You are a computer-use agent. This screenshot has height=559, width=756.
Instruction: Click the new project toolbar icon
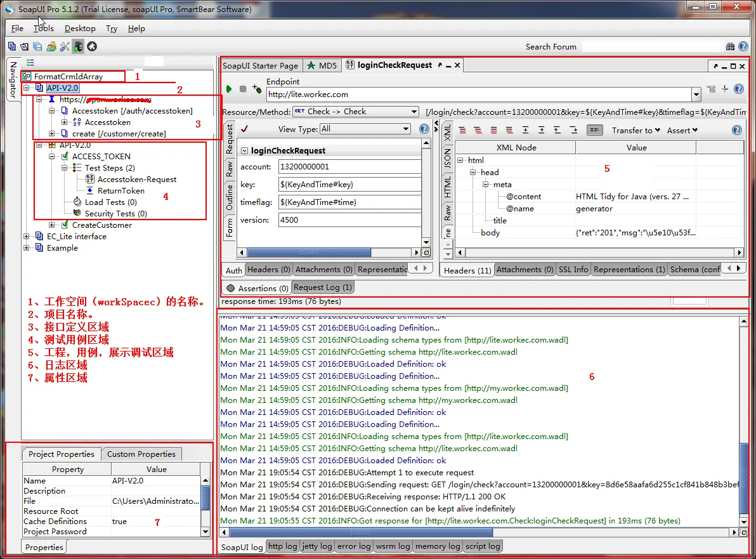coord(11,46)
